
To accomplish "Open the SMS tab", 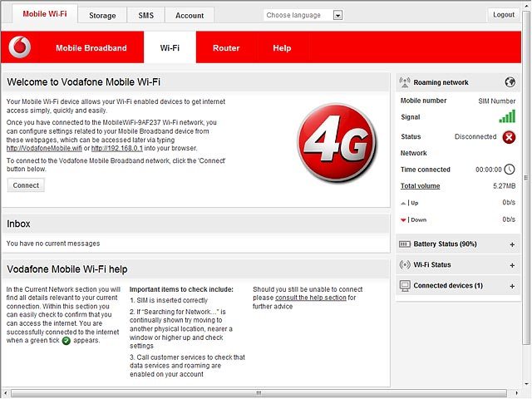I will coord(146,16).
